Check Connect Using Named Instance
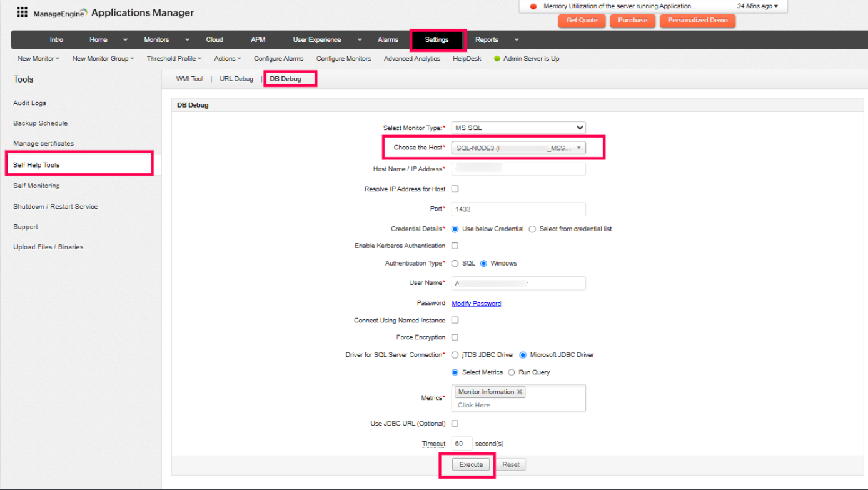 pyautogui.click(x=455, y=321)
